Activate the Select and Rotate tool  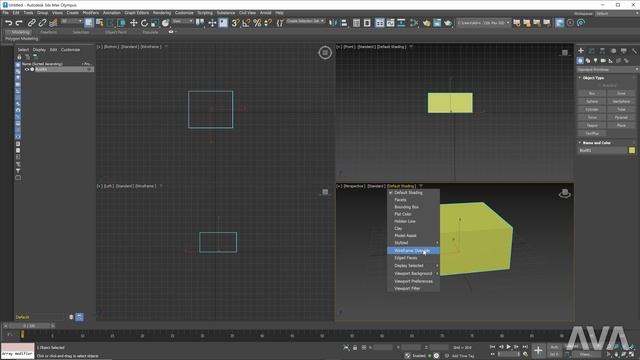click(144, 23)
